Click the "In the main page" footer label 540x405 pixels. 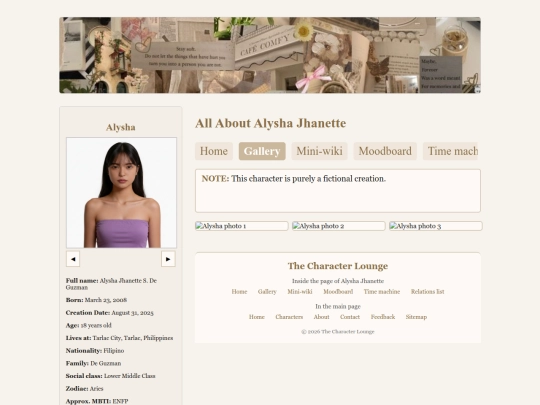pos(338,306)
